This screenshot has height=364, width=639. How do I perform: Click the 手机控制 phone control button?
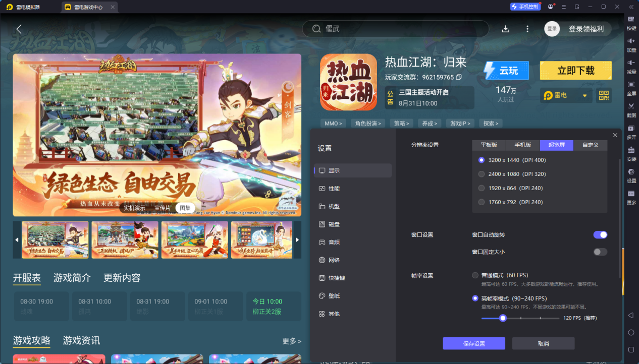(x=525, y=7)
